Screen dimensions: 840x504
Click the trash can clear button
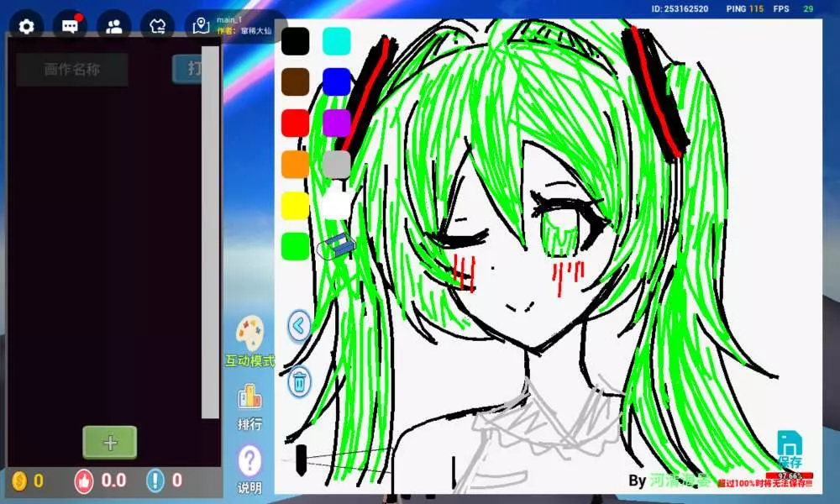pyautogui.click(x=299, y=381)
